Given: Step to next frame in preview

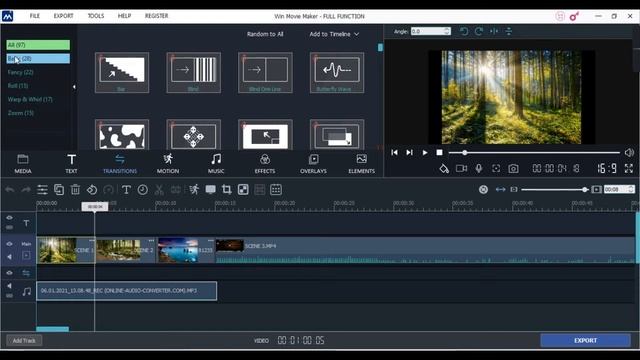Looking at the screenshot, I should tap(409, 152).
